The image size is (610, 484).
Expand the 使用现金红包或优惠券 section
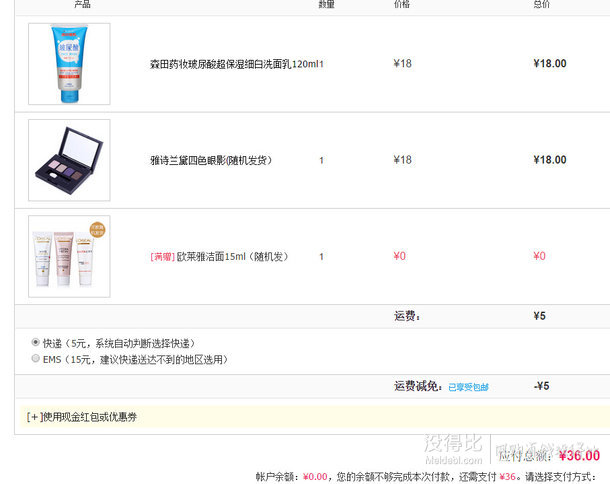(82, 416)
